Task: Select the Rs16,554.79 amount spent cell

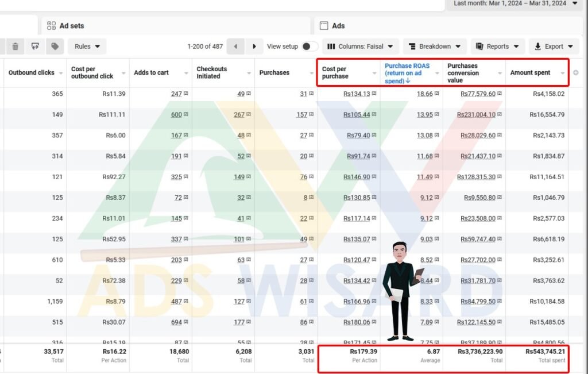Action: [547, 114]
